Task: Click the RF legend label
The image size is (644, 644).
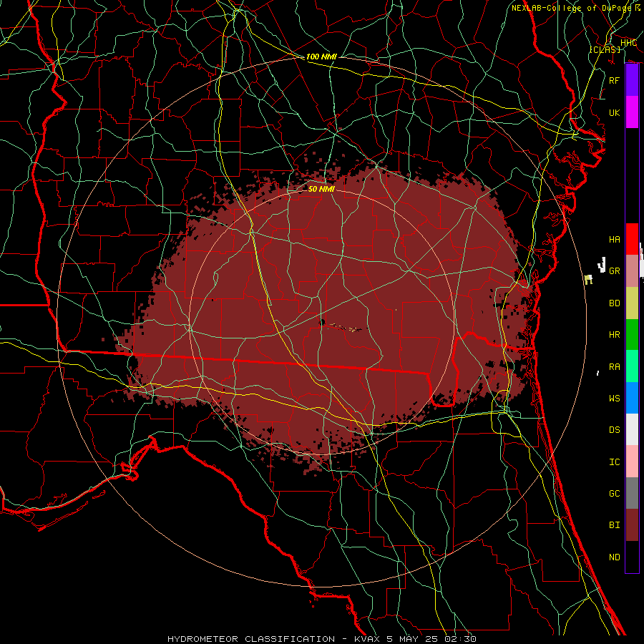Action: coord(614,80)
